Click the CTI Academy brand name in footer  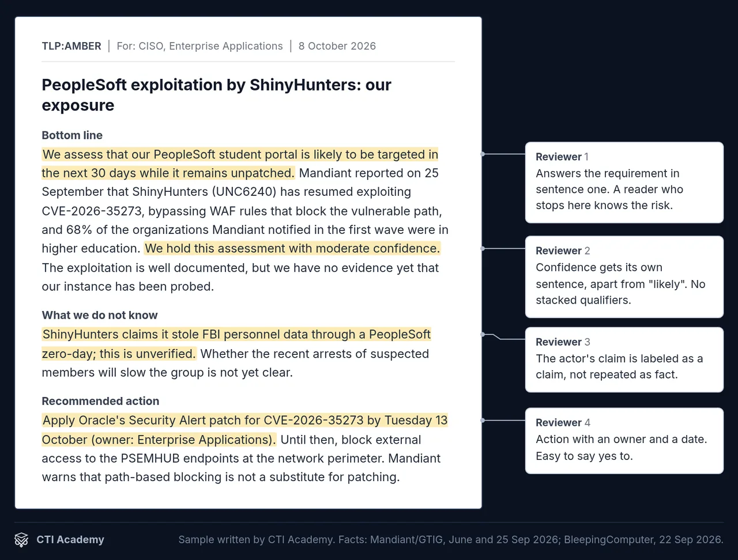pyautogui.click(x=70, y=540)
